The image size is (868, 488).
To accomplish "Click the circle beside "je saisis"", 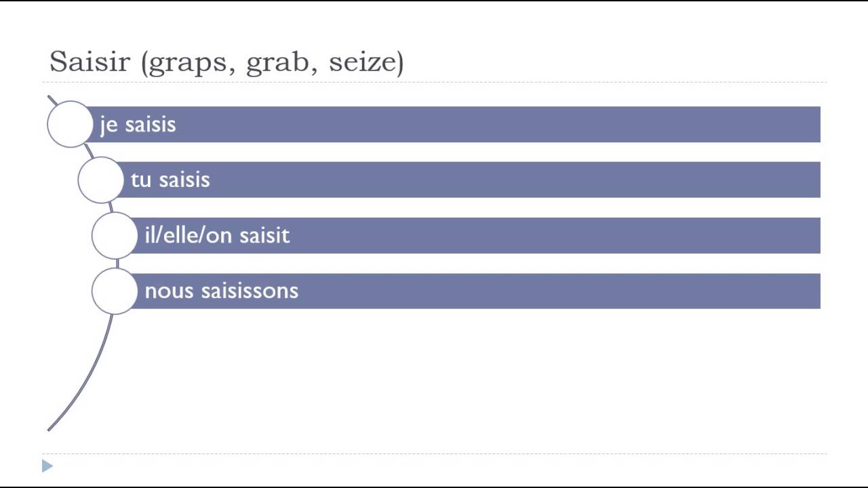I will coord(70,124).
